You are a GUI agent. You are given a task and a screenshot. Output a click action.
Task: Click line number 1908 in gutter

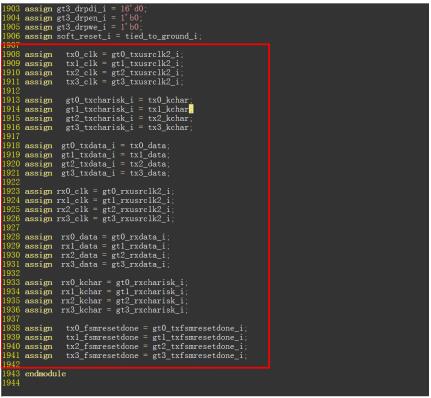(11, 54)
